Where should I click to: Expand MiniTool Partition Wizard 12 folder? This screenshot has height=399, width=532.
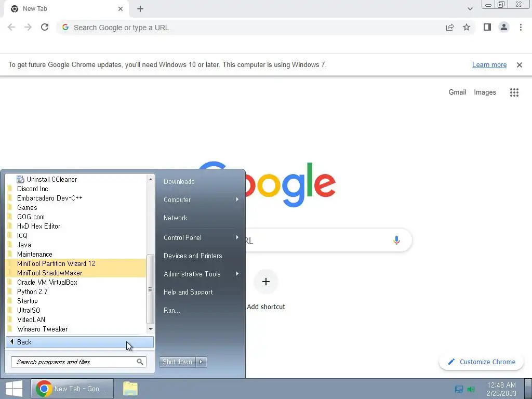76,263
